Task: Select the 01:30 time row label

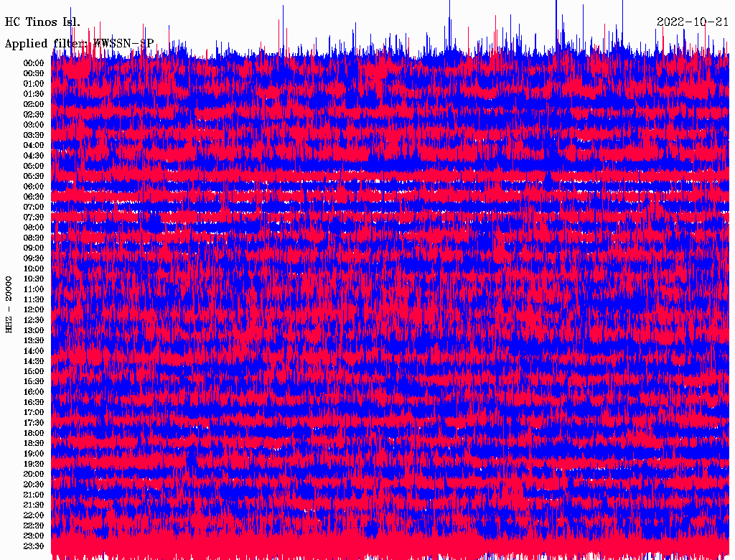Action: tap(34, 94)
